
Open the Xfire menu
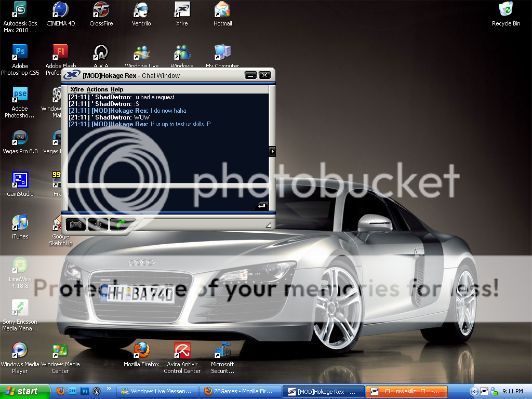tap(77, 90)
